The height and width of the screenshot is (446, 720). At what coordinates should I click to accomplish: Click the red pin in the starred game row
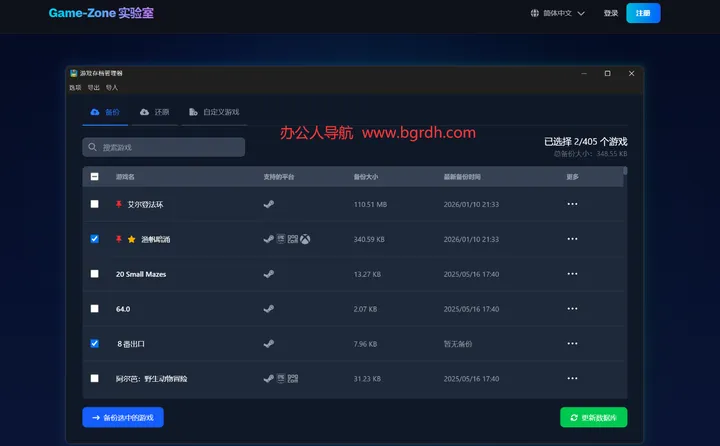(x=118, y=239)
